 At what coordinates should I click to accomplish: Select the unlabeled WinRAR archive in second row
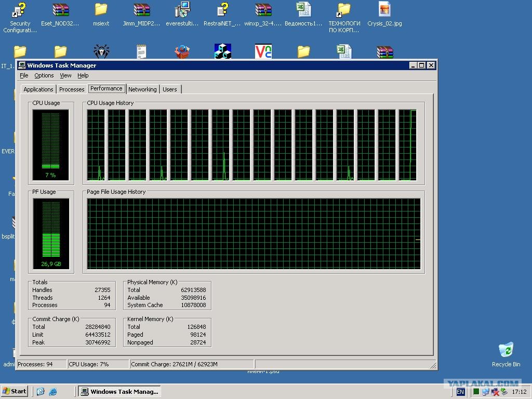[385, 51]
